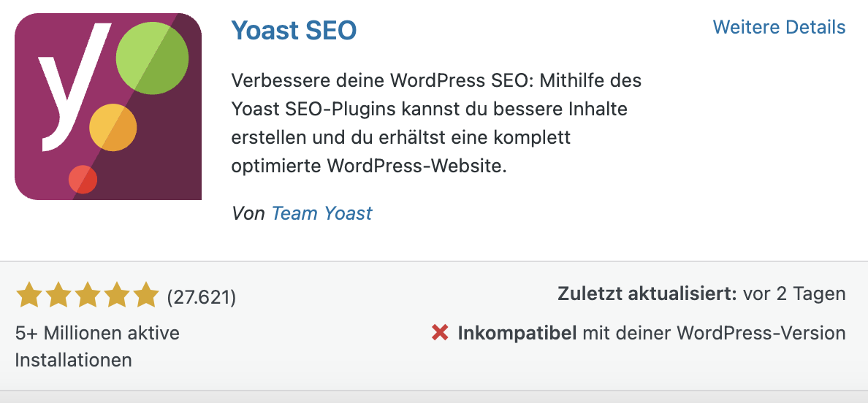
Task: Click the rating count (27.621)
Action: pyautogui.click(x=202, y=297)
